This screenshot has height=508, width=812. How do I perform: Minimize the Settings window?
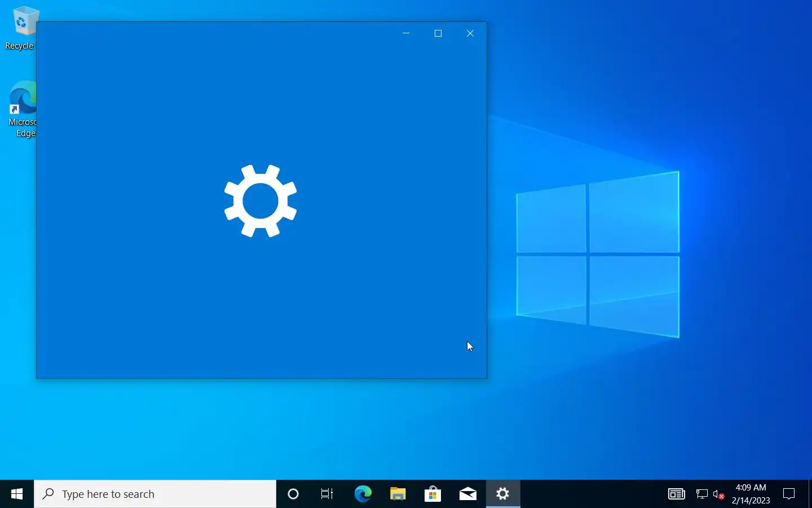(x=406, y=33)
